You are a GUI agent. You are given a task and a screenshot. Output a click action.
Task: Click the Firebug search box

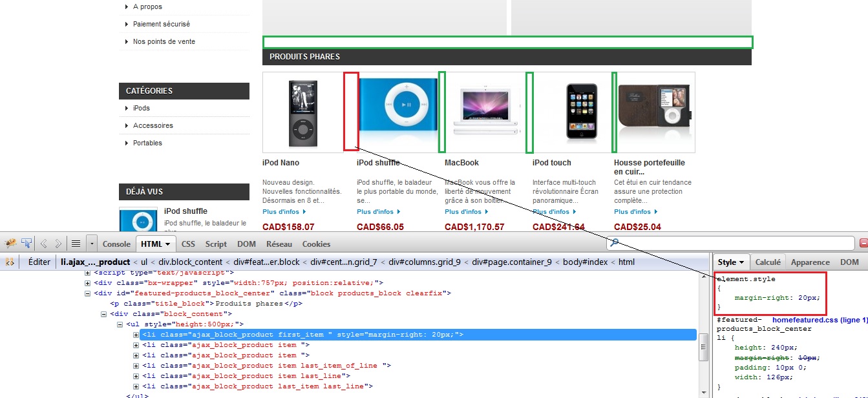click(x=731, y=243)
